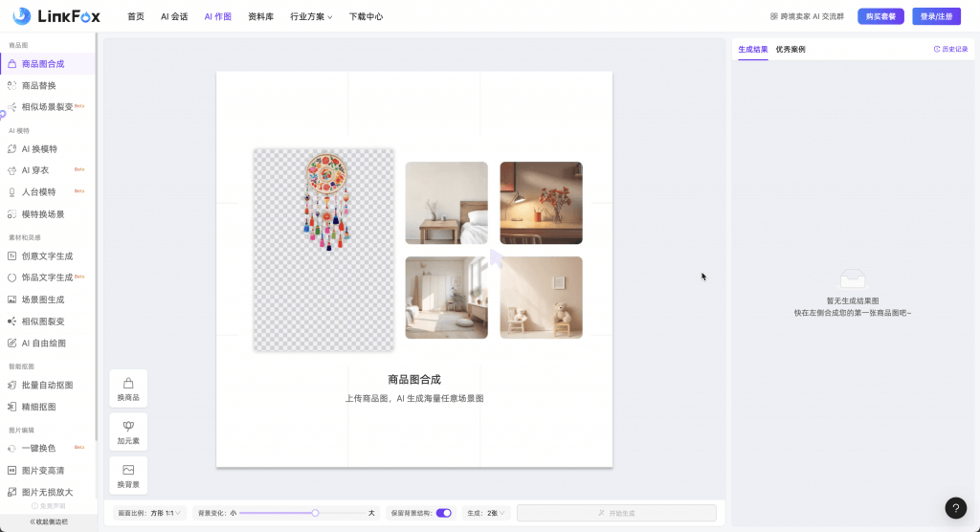Image resolution: width=980 pixels, height=532 pixels.
Task: Click the 换背景 image icon
Action: click(128, 470)
